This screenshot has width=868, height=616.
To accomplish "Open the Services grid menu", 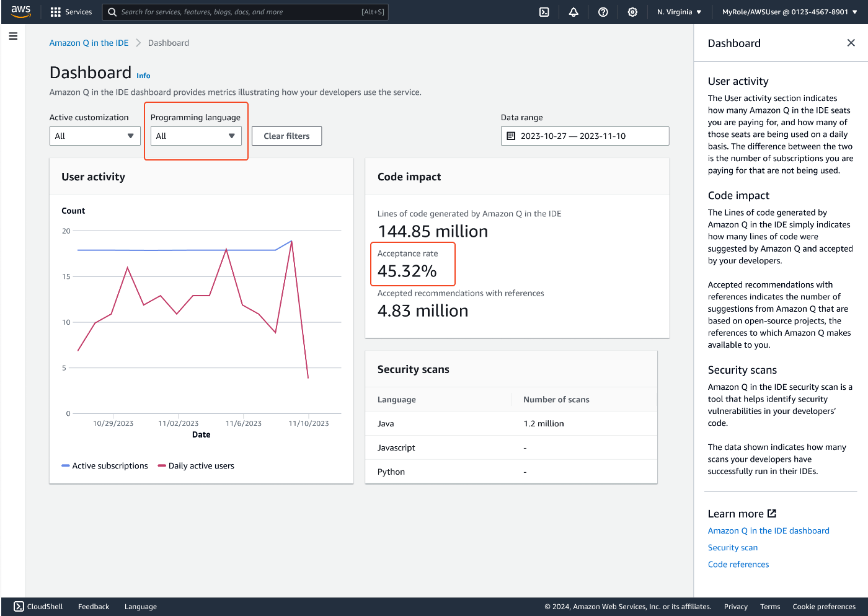I will (71, 12).
